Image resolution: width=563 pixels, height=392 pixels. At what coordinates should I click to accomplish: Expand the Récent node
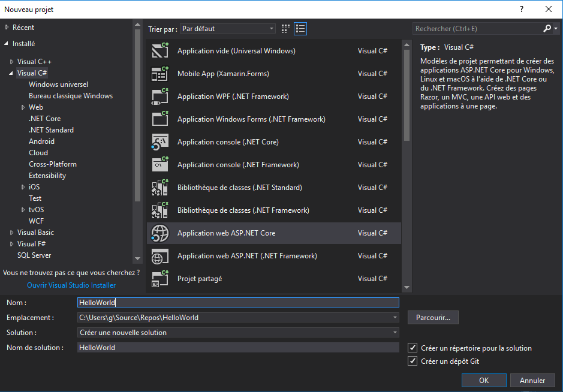(7, 28)
